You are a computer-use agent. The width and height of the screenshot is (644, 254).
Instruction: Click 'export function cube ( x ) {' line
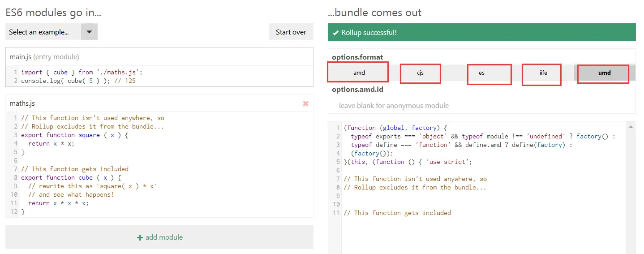pos(71,177)
